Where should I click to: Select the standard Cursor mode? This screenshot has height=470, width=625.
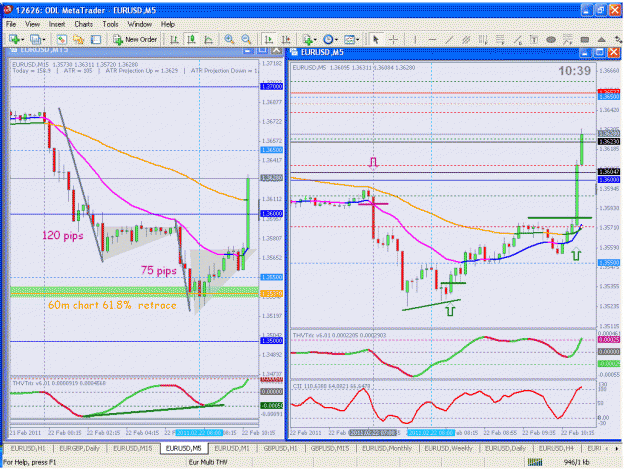pyautogui.click(x=375, y=39)
